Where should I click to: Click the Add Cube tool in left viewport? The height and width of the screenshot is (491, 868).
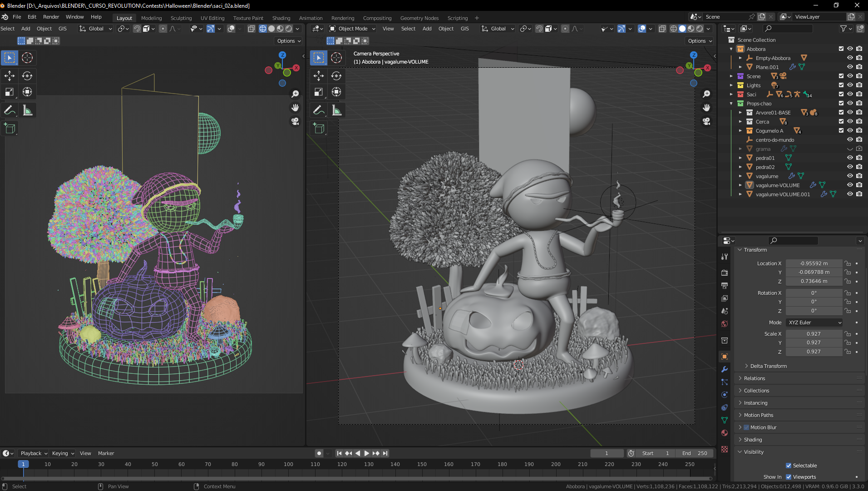pos(10,129)
